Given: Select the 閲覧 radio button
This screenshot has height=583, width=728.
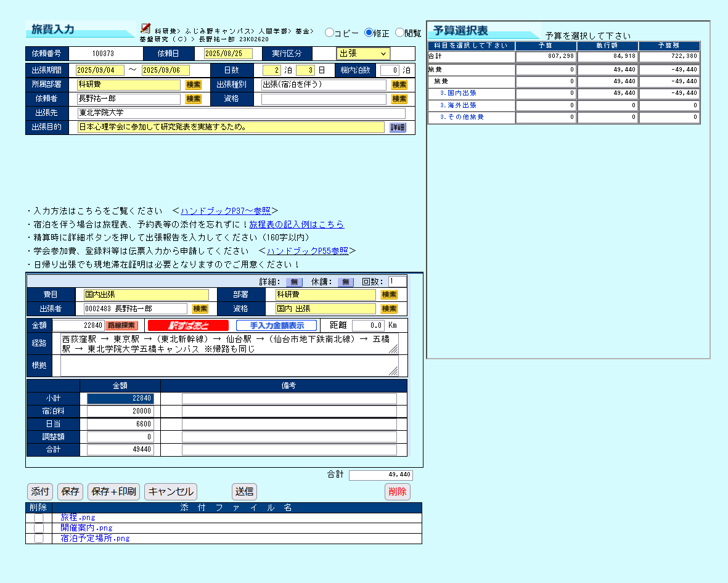Looking at the screenshot, I should pyautogui.click(x=399, y=33).
